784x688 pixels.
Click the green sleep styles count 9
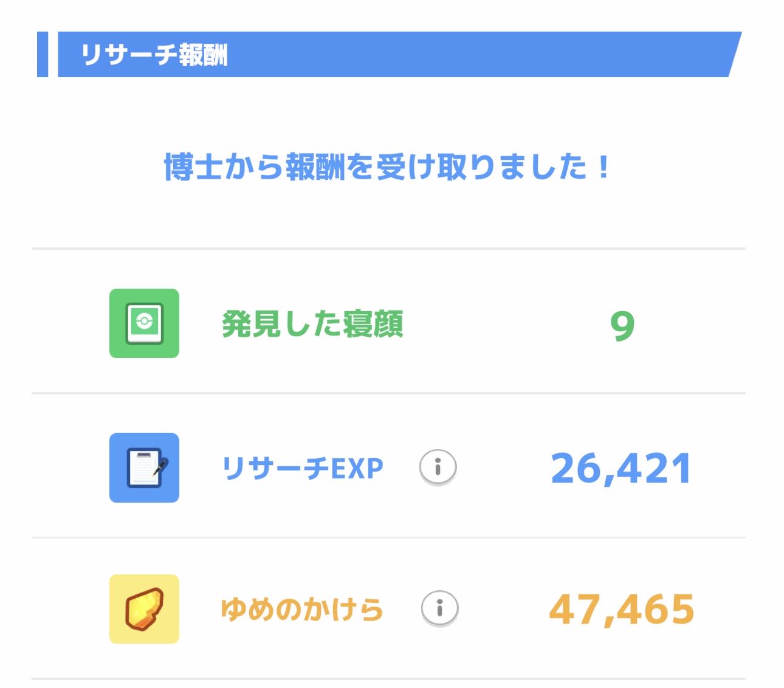click(622, 326)
